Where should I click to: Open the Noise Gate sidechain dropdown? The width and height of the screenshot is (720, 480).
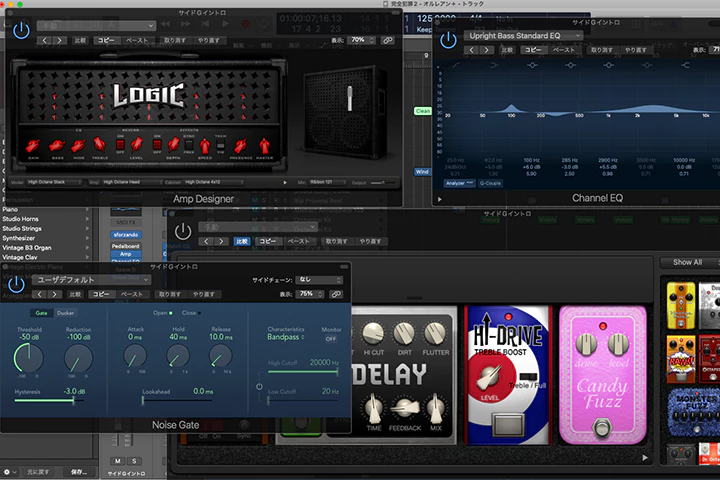click(x=320, y=280)
